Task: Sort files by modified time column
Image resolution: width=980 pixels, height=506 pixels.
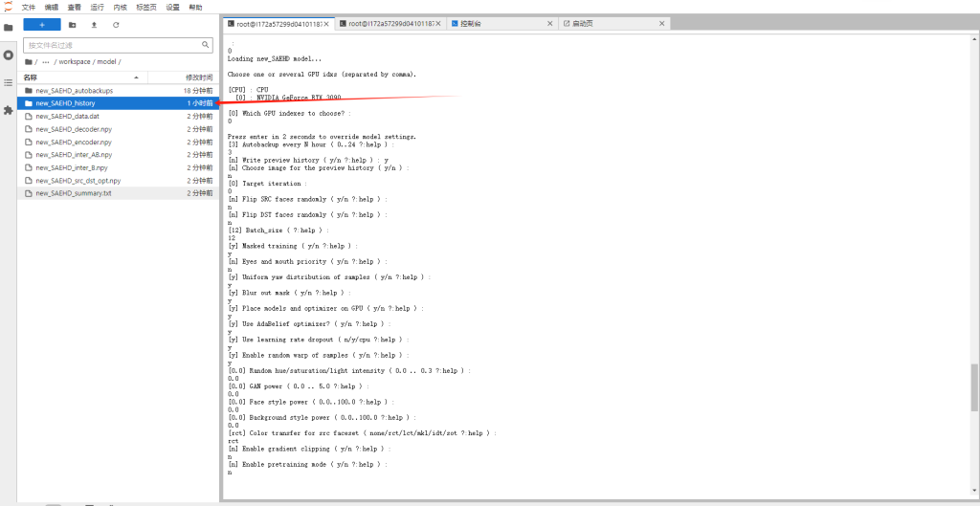Action: point(183,77)
